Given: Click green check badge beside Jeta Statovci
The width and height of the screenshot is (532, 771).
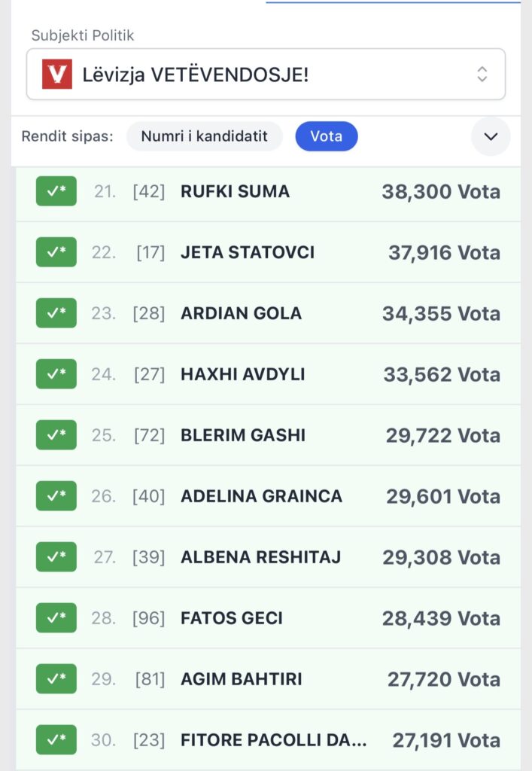Looking at the screenshot, I should (x=56, y=252).
